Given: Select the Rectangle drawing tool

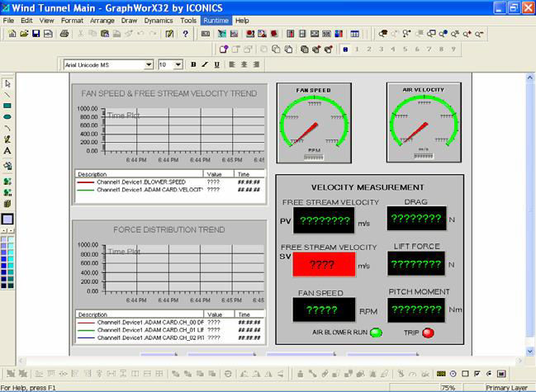Looking at the screenshot, I should (x=7, y=106).
